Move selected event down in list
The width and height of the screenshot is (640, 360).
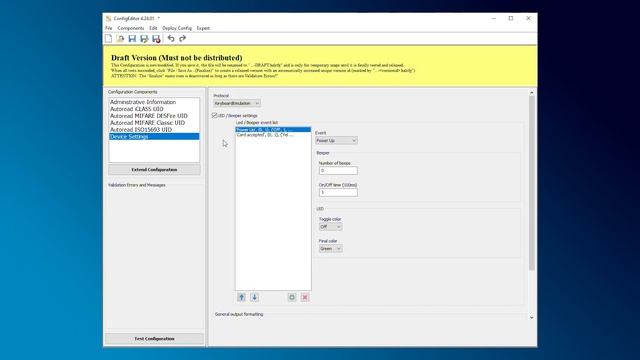254,297
